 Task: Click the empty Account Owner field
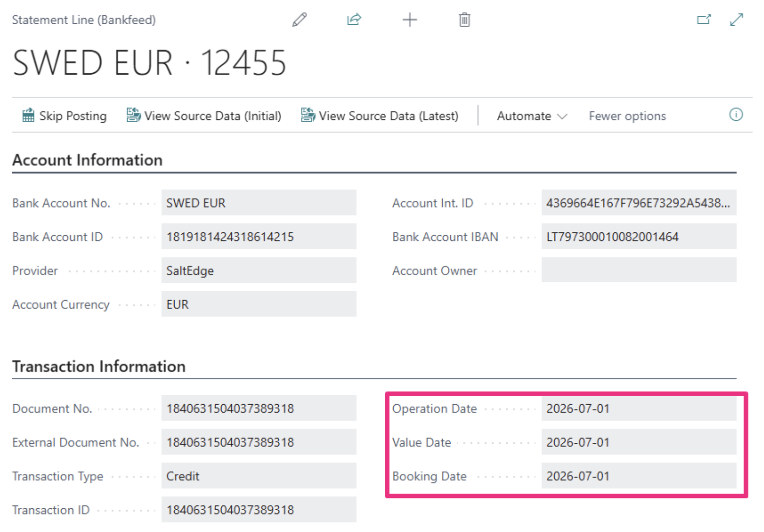(639, 270)
